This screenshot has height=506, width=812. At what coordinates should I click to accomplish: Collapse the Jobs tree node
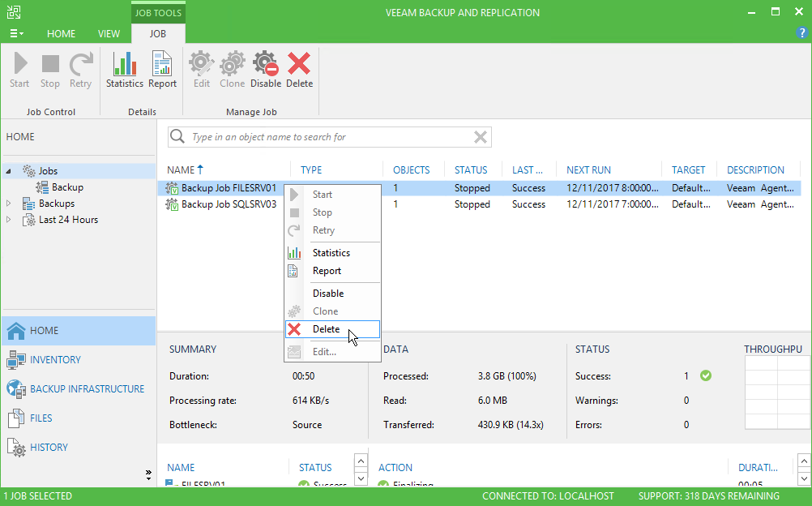point(8,171)
